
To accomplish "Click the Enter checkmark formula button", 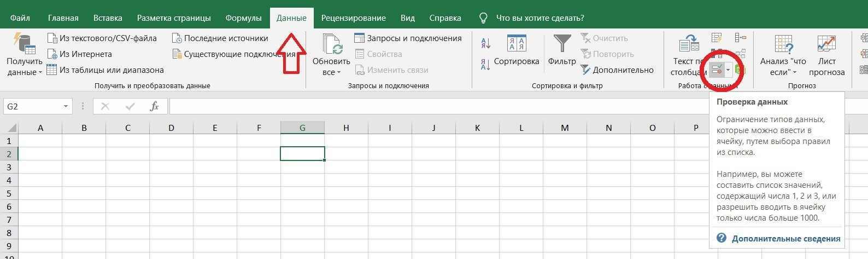I will 130,106.
